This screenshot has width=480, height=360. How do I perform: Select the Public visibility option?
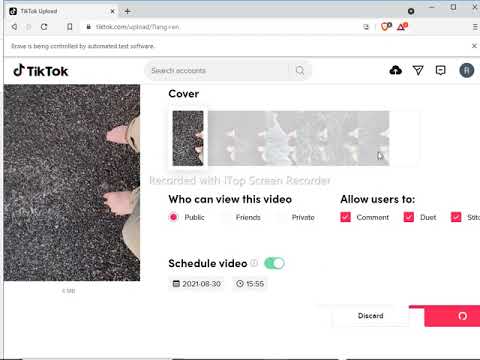pyautogui.click(x=174, y=217)
